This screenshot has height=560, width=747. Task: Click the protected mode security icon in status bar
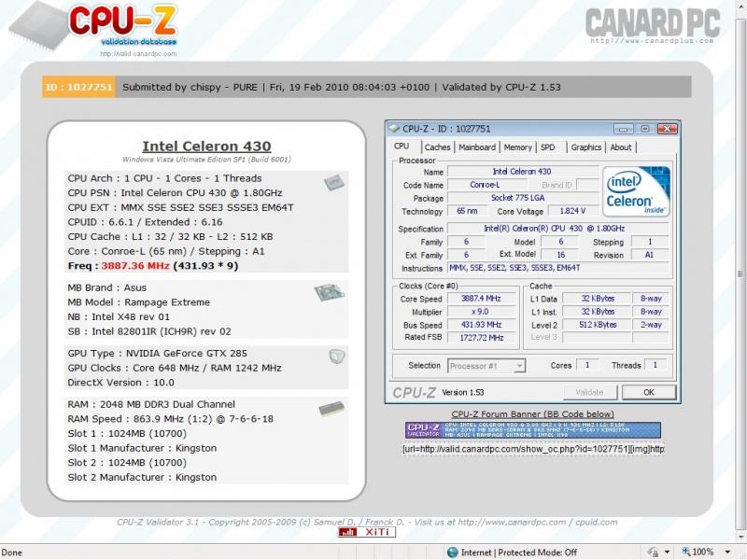pos(654,553)
